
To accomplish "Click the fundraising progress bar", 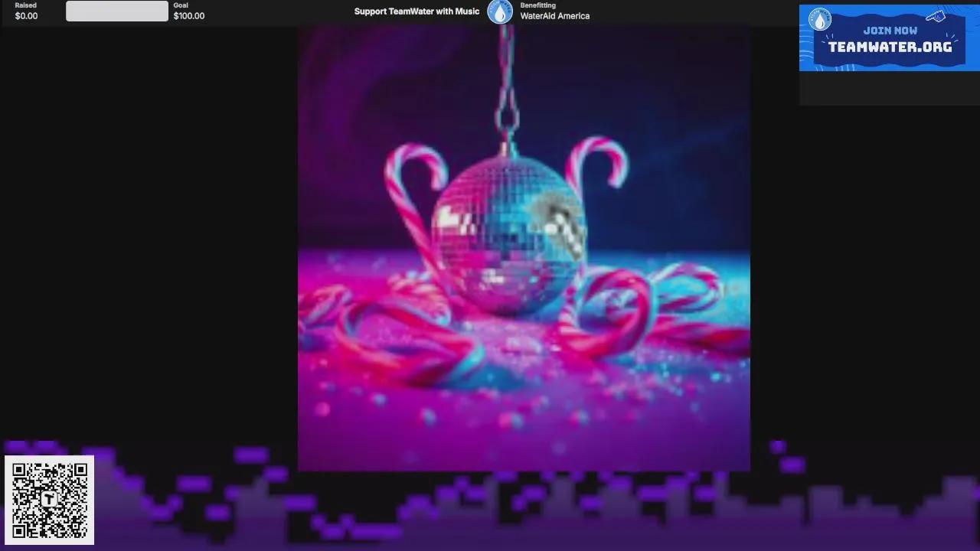I will [117, 11].
